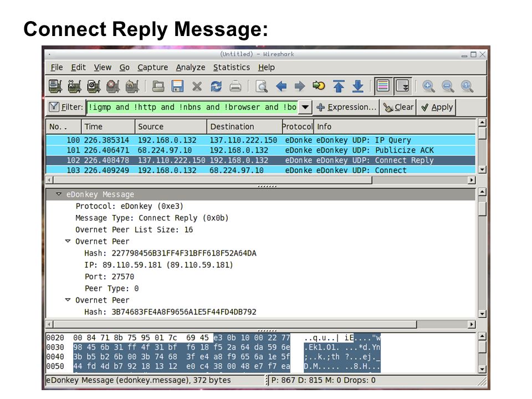Open the Edit menu
The height and width of the screenshot is (399, 532).
[x=78, y=68]
